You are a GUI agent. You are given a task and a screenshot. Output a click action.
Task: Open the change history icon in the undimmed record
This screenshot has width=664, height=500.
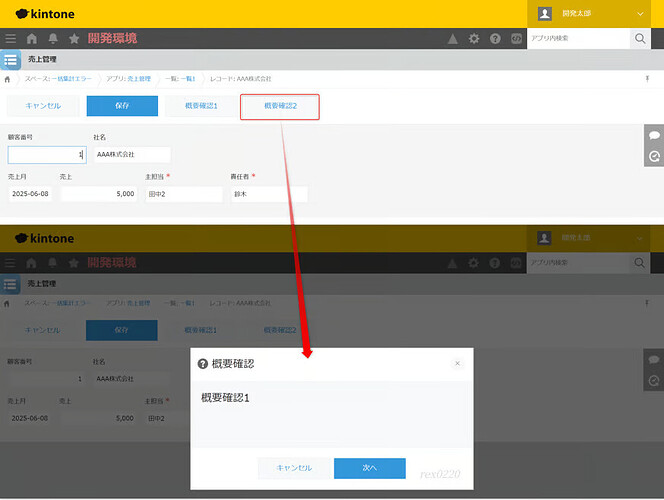(x=654, y=156)
